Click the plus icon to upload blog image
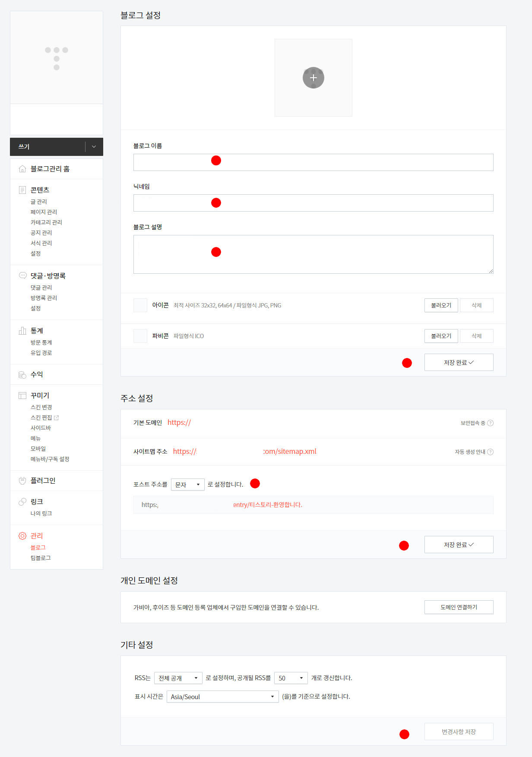The height and width of the screenshot is (757, 532). (313, 78)
